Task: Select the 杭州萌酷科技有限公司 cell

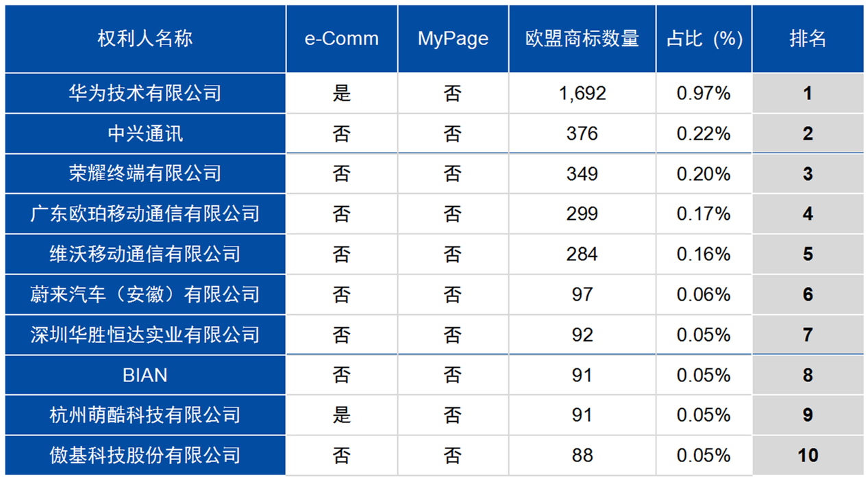Action: [x=145, y=415]
